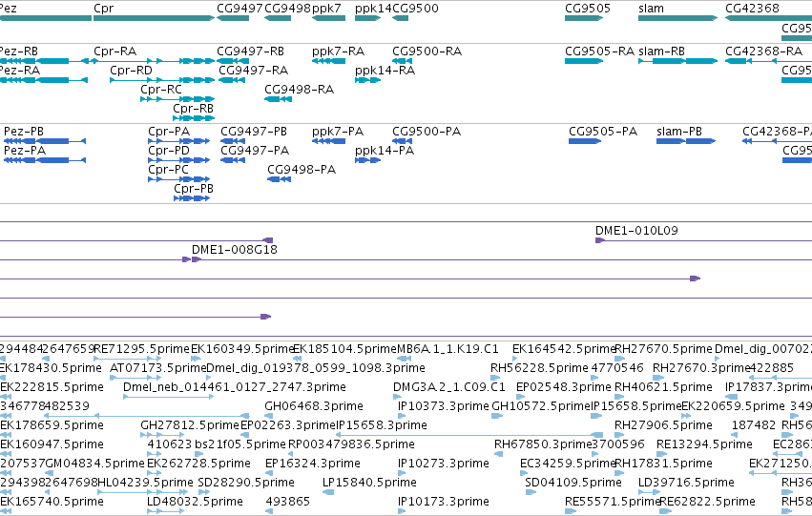Screen dimensions: 812x516
Task: Select the bs21f05.5prime EST label
Action: click(240, 444)
